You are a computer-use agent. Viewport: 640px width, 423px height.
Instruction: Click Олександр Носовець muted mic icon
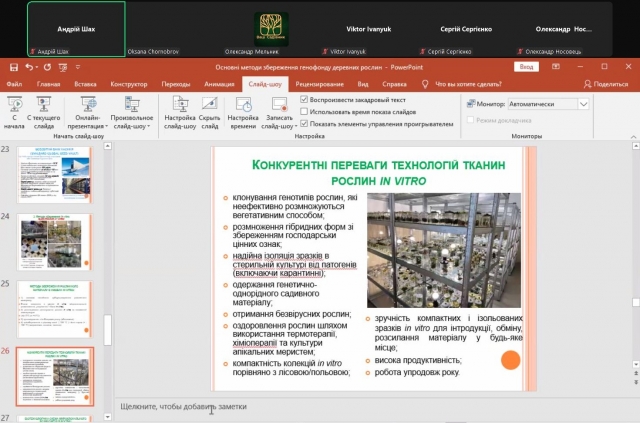(520, 51)
